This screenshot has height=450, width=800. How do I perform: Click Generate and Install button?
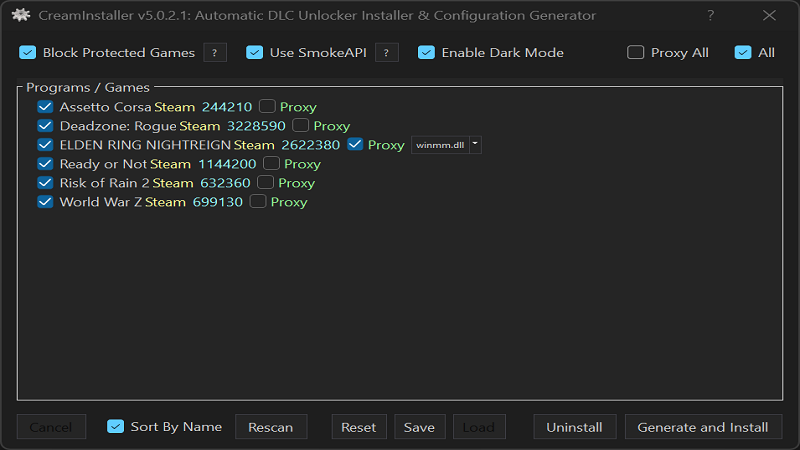[x=703, y=427]
